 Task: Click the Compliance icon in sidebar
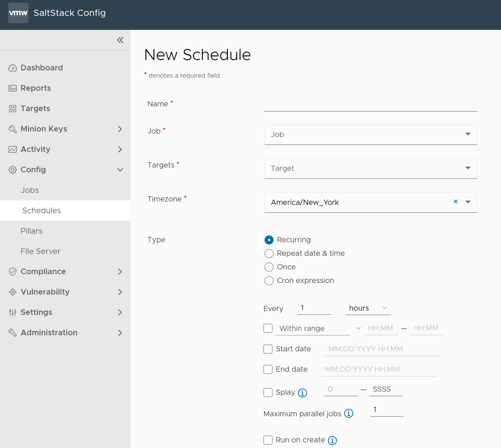(12, 271)
